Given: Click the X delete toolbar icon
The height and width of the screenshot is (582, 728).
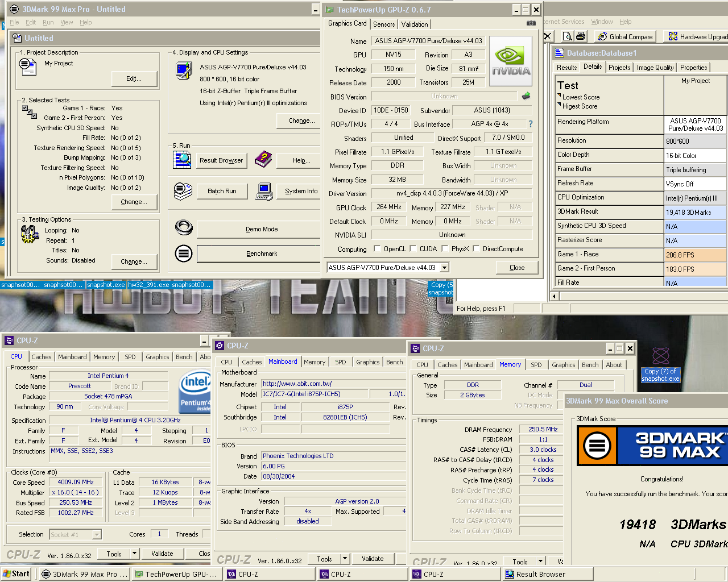Looking at the screenshot, I should pos(547,36).
